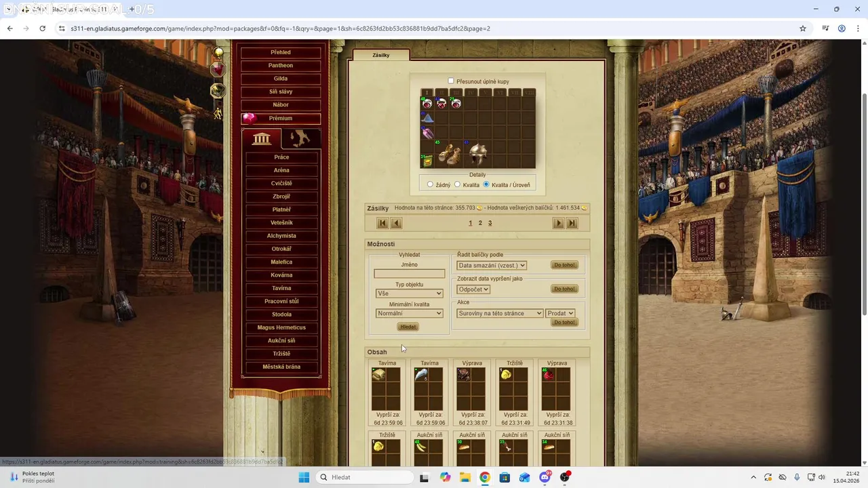The height and width of the screenshot is (488, 868).
Task: Click the Hledat search button
Action: (408, 327)
